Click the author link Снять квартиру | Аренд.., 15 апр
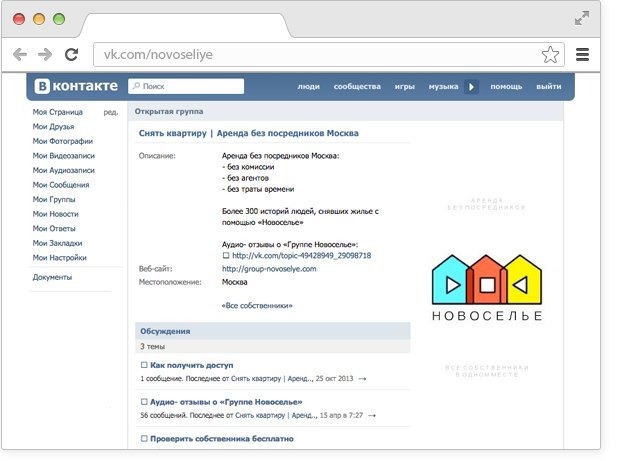The height and width of the screenshot is (461, 620). point(276,416)
